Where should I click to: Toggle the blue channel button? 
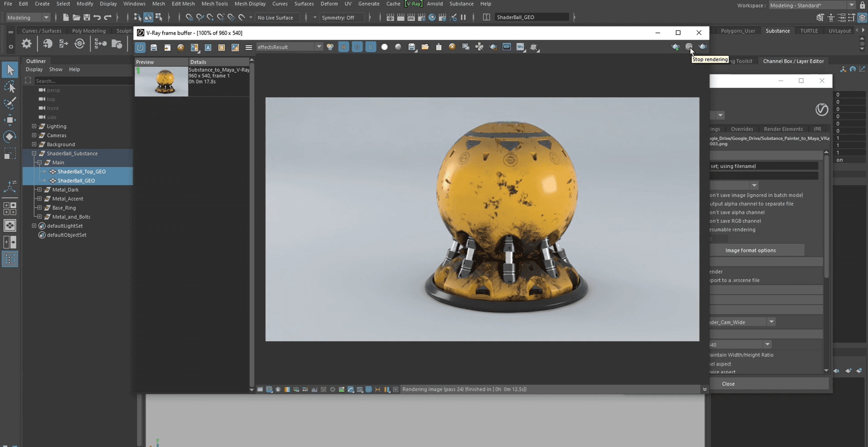point(371,47)
